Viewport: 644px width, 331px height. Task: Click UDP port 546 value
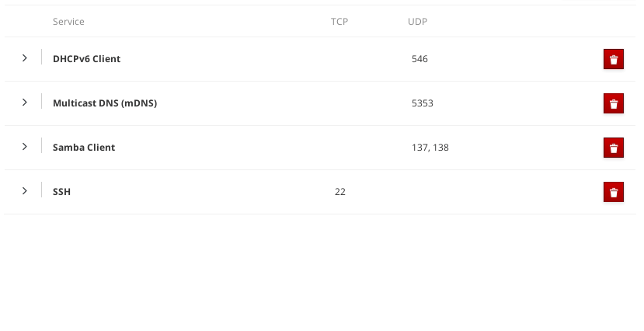point(419,59)
